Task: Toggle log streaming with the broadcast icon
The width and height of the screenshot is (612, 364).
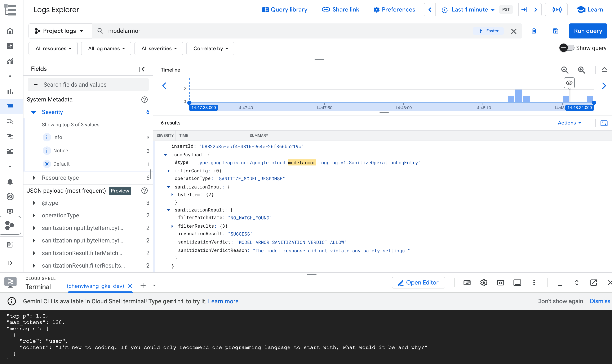Action: [x=556, y=10]
